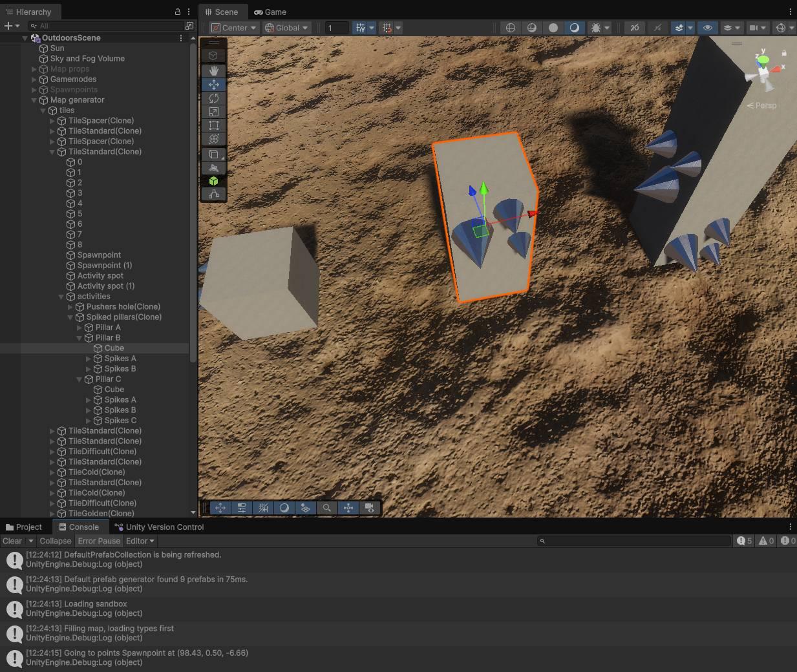
Task: Toggle scene visibility eye button
Action: click(x=708, y=28)
